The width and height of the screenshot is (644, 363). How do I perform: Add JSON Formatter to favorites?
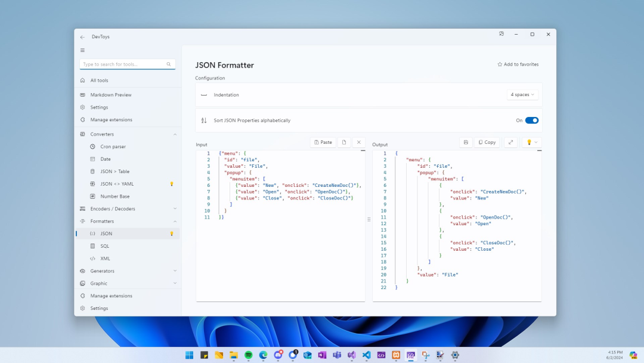[518, 64]
